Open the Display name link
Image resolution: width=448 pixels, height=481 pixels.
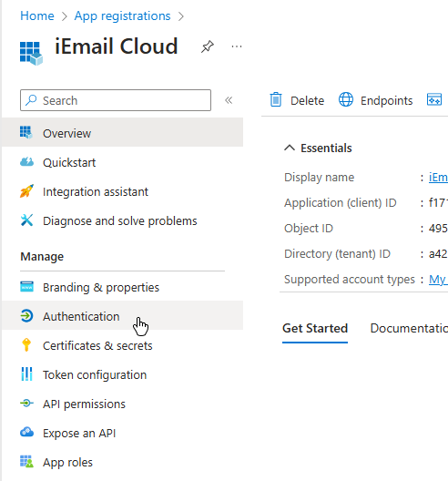[438, 178]
